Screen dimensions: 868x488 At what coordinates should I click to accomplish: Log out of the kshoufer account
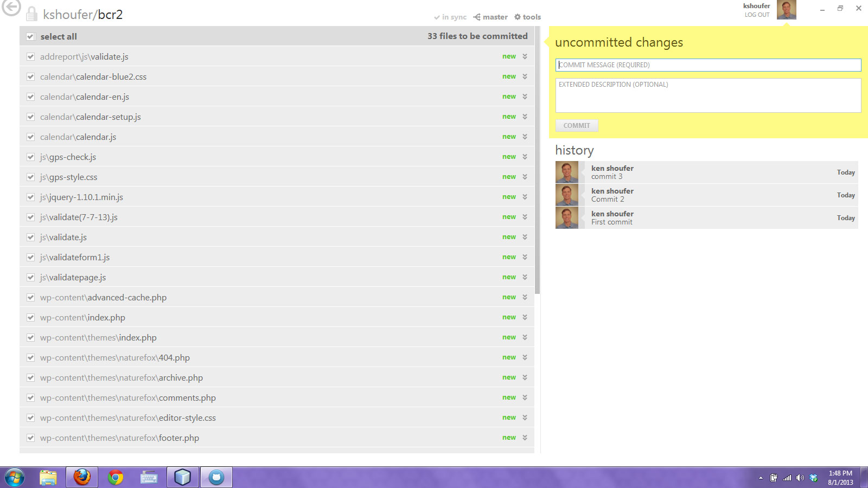(x=757, y=15)
